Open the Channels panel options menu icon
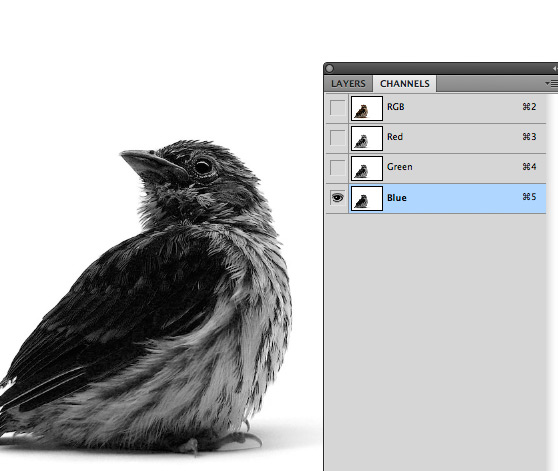 (552, 84)
